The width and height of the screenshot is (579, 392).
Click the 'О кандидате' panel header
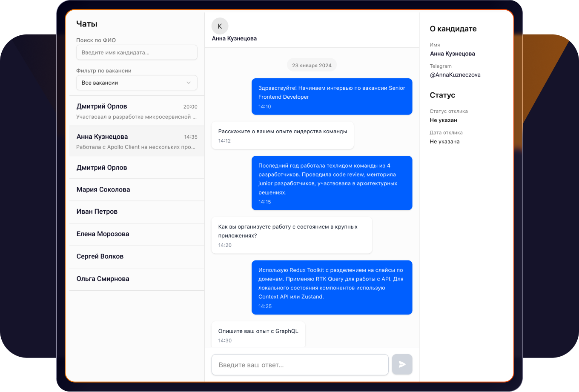(x=452, y=29)
